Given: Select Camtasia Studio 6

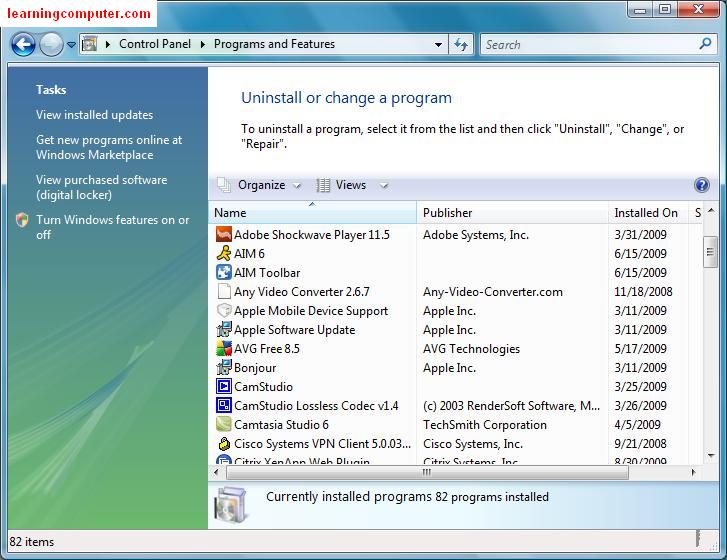Looking at the screenshot, I should [281, 425].
